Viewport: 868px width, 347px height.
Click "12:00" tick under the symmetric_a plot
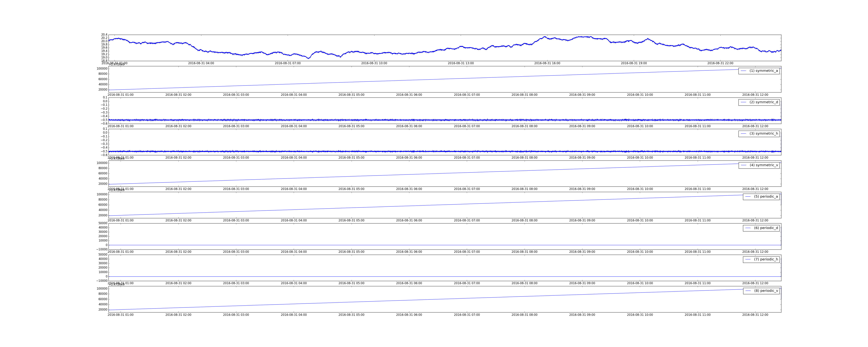point(756,95)
